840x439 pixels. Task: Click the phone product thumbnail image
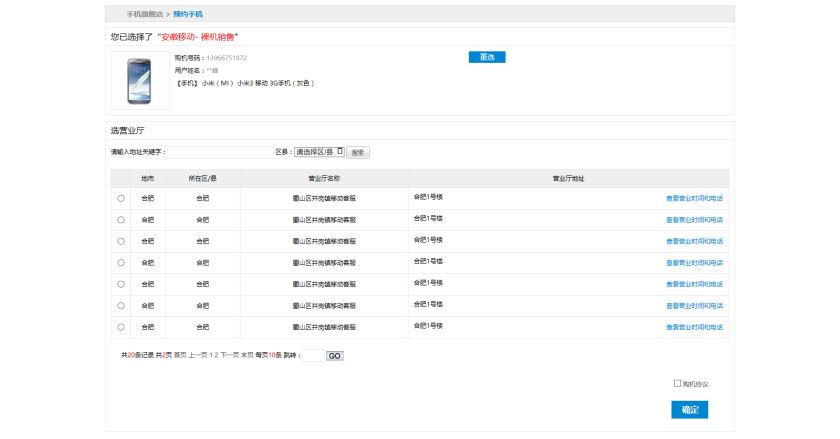(140, 81)
